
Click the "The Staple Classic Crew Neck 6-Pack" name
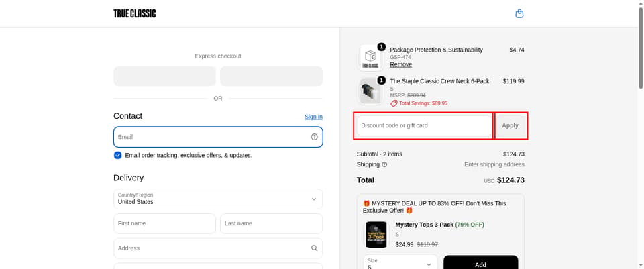[440, 81]
